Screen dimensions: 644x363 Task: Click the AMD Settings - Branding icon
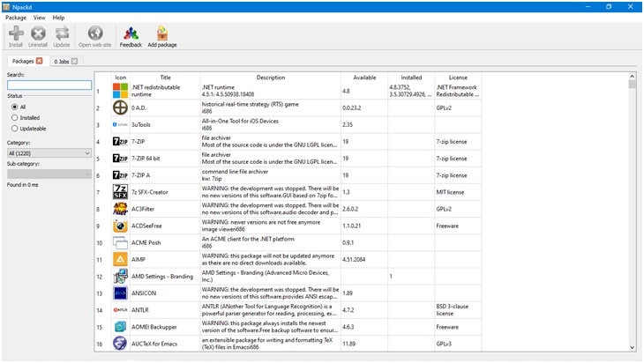[x=120, y=276]
